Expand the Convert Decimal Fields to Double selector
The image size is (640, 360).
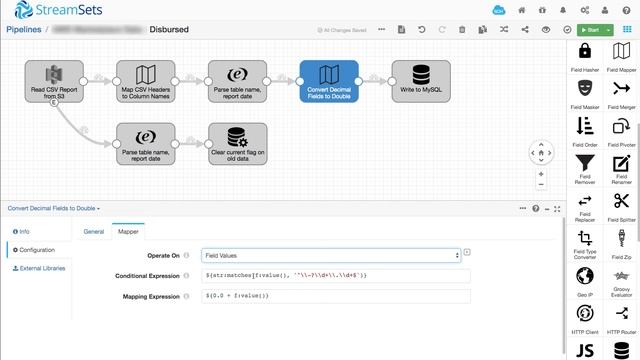click(x=53, y=208)
